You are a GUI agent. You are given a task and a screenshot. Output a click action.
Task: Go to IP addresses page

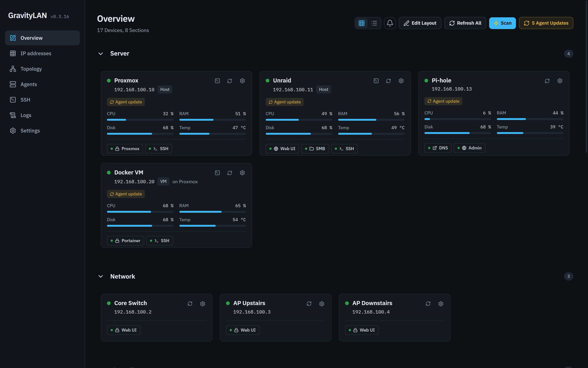tap(42, 53)
